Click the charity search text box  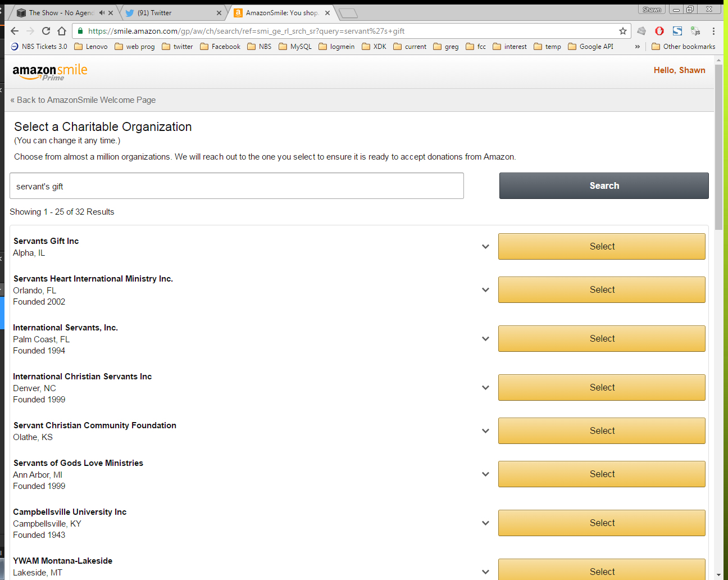coord(236,186)
